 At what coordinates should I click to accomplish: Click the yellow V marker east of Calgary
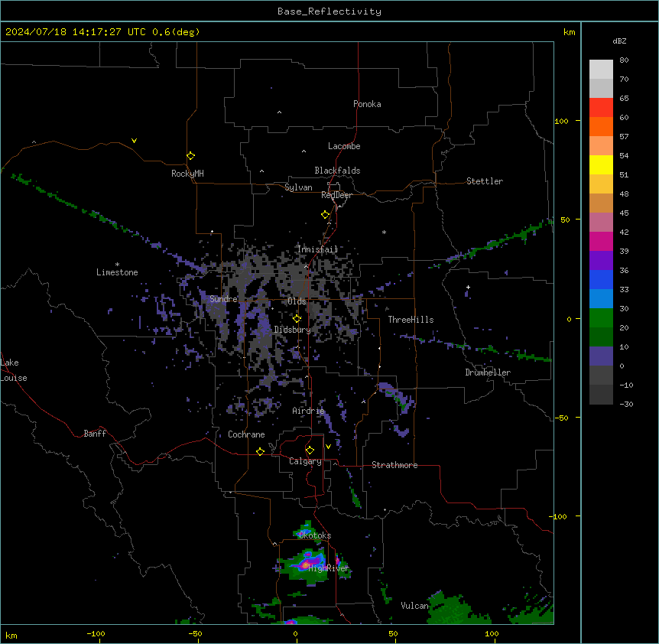(328, 447)
